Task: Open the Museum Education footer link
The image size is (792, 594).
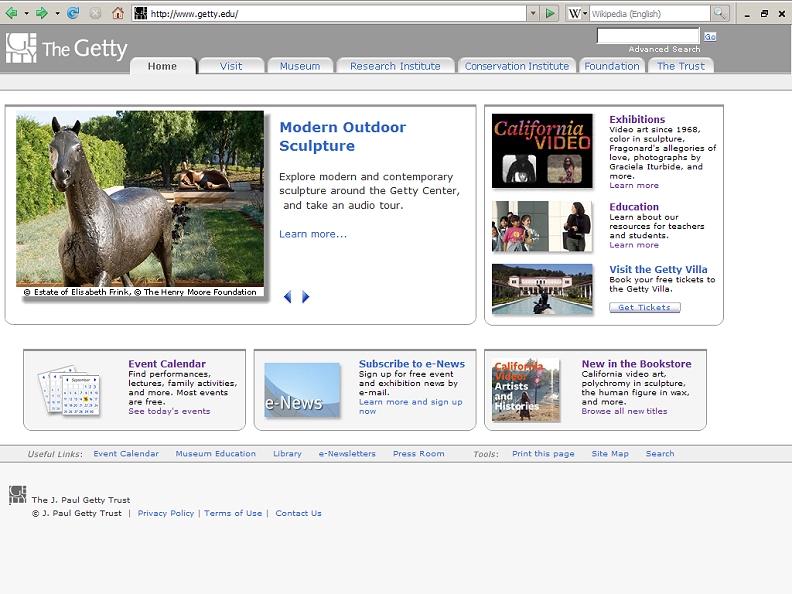Action: [216, 454]
